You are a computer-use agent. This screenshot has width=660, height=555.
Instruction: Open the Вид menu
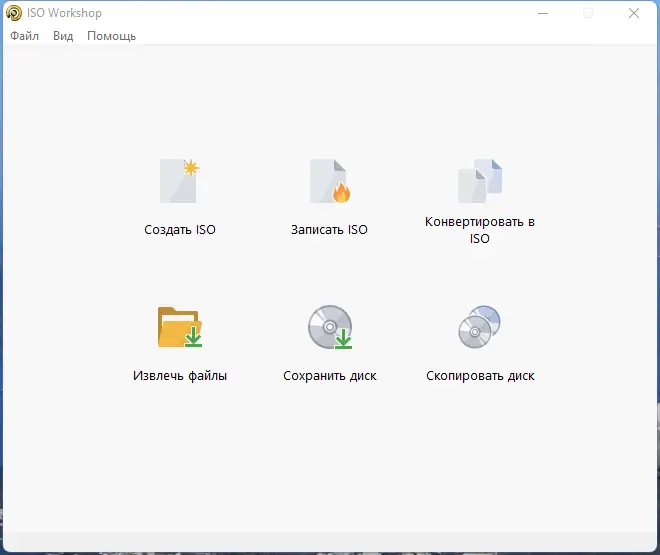[63, 36]
